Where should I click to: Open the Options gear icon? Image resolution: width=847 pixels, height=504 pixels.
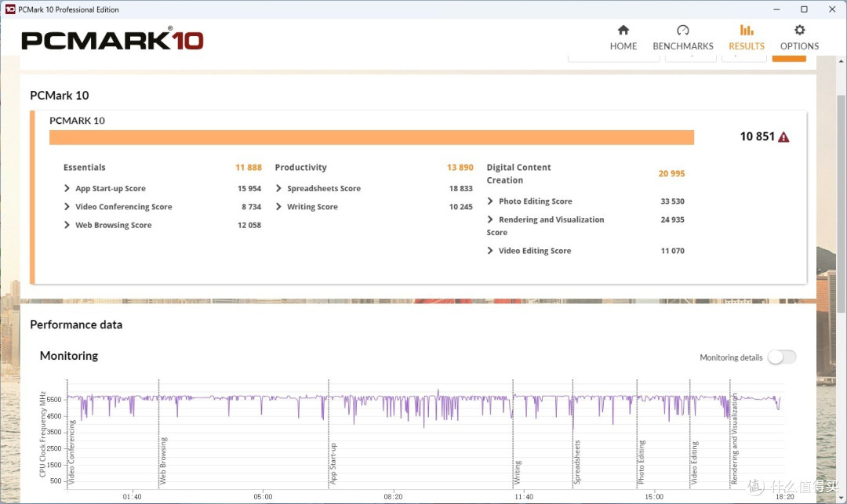point(799,31)
